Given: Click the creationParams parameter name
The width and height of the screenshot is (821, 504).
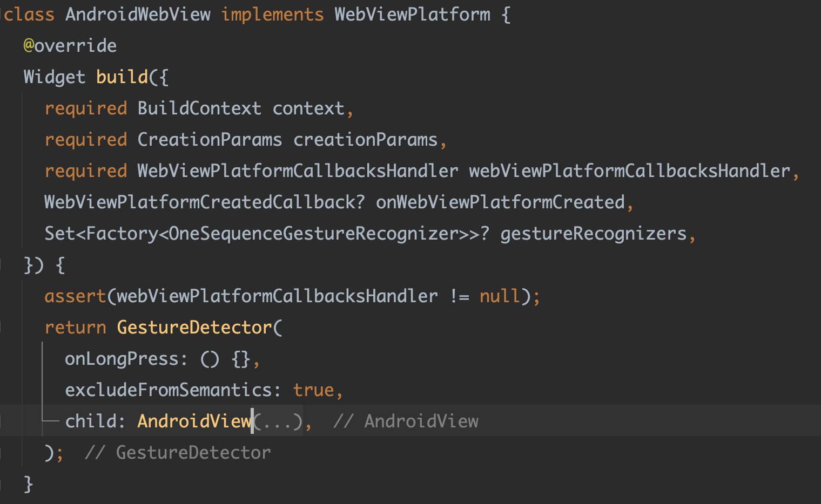Looking at the screenshot, I should pyautogui.click(x=365, y=140).
